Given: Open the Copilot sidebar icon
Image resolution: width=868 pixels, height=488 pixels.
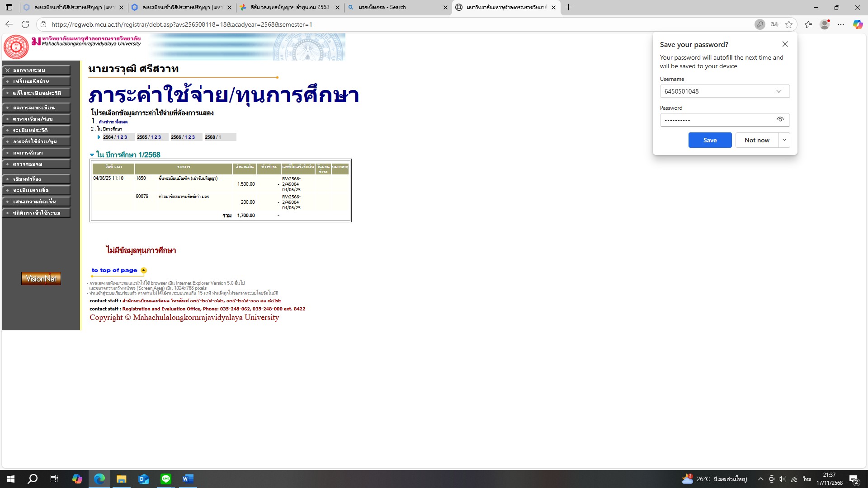Looking at the screenshot, I should tap(858, 24).
